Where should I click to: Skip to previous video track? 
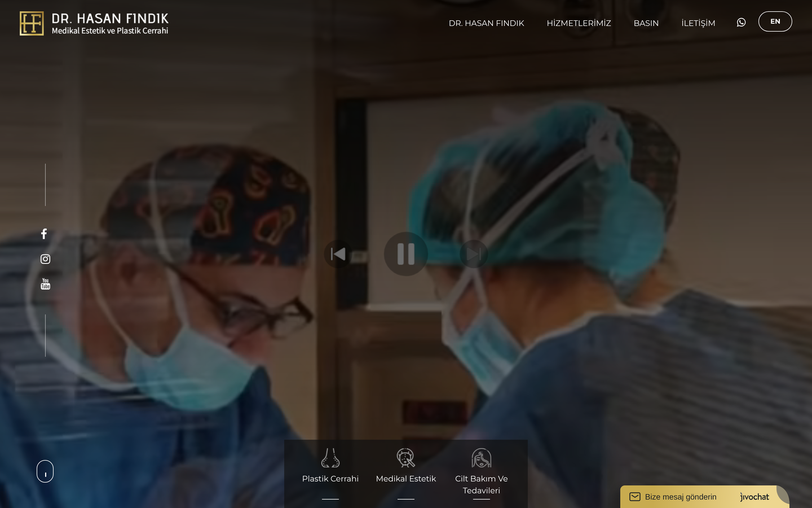[x=338, y=254]
